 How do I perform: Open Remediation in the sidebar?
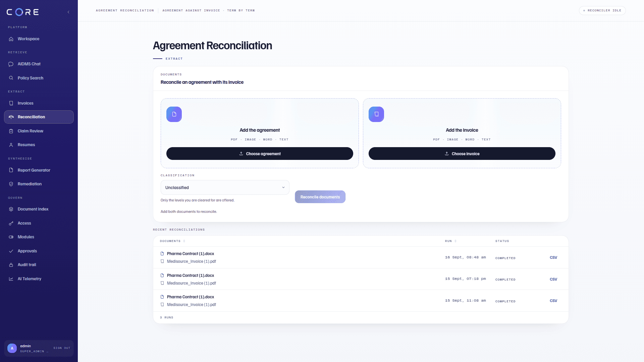[39, 184]
